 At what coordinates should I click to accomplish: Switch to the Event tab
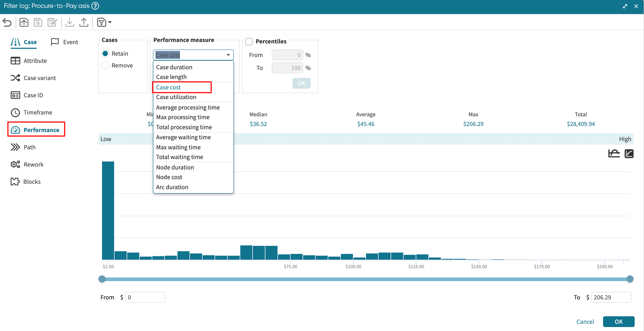[x=65, y=42]
